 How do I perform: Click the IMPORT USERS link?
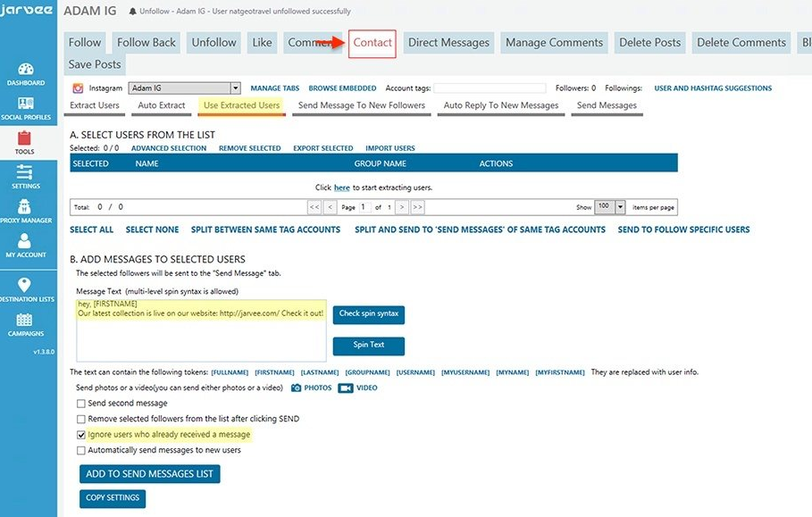[390, 148]
